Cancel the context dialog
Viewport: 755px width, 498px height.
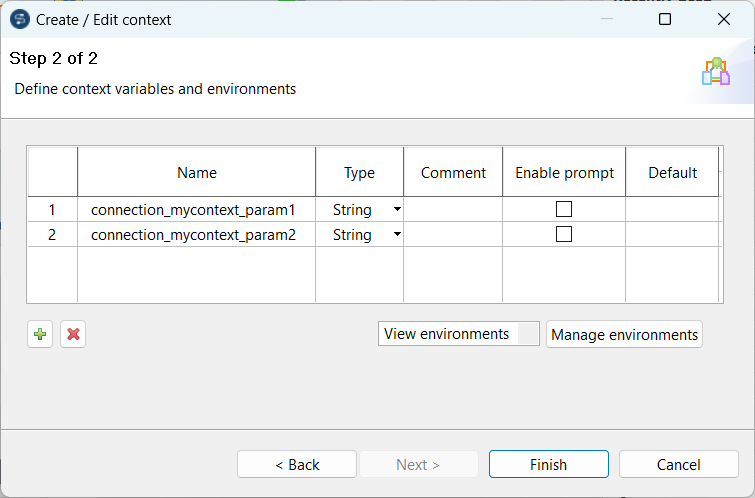tap(678, 464)
